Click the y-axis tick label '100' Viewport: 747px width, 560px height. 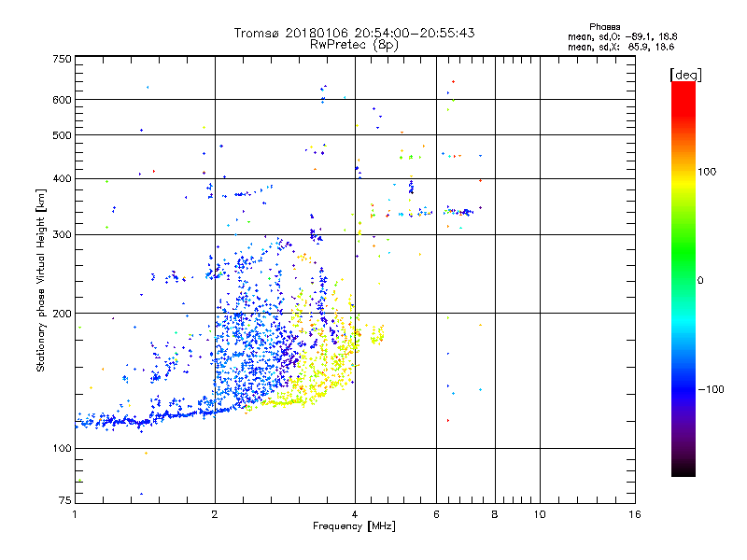click(x=63, y=449)
